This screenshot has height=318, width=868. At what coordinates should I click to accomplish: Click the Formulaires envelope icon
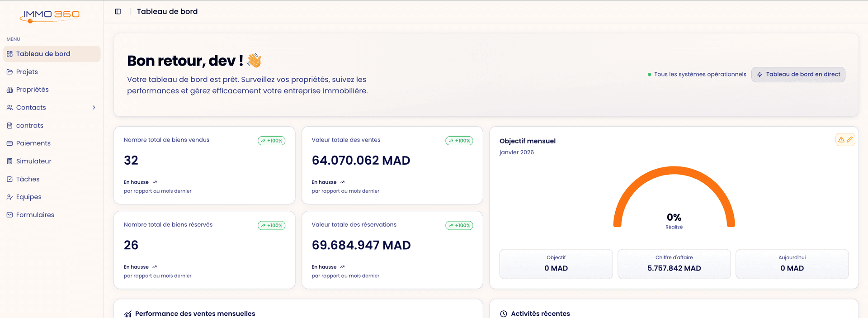[x=9, y=215]
